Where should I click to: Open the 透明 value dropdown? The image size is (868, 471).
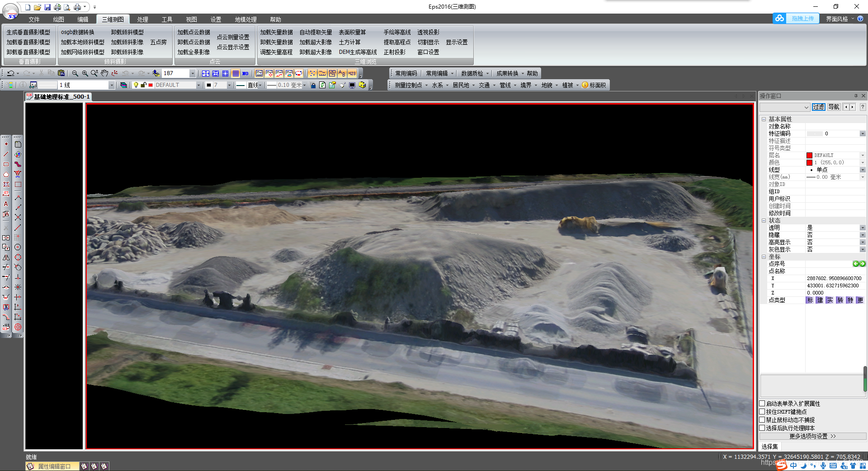tap(863, 228)
